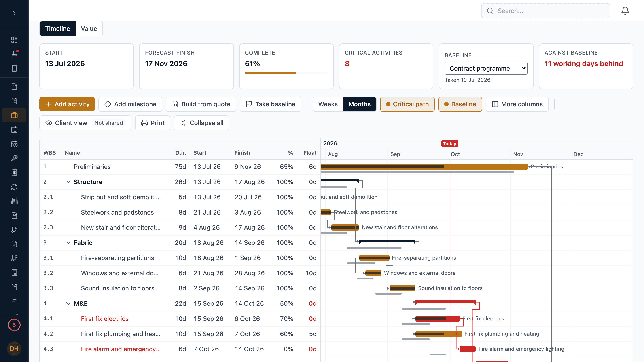
Task: Toggle the Baseline overlay button
Action: point(460,104)
